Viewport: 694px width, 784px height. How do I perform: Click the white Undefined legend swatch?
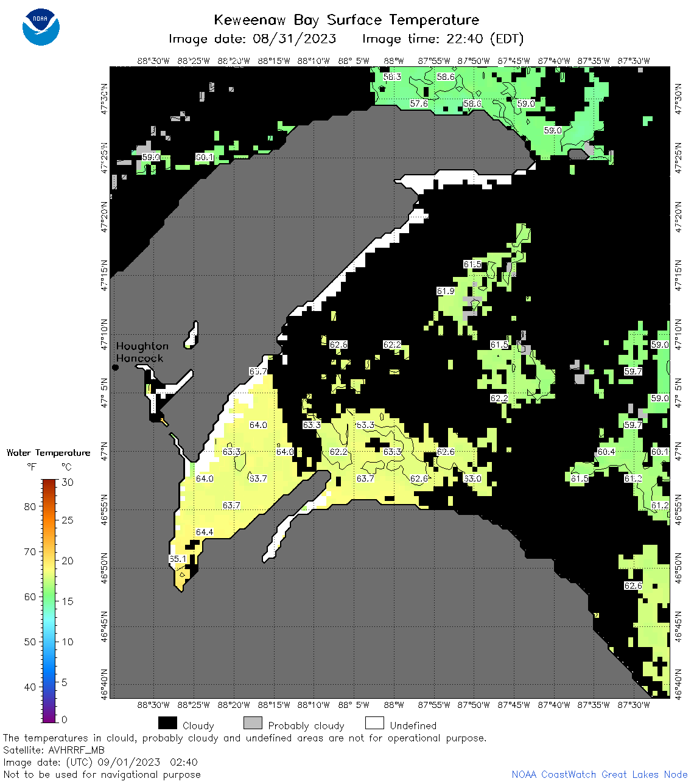374,723
